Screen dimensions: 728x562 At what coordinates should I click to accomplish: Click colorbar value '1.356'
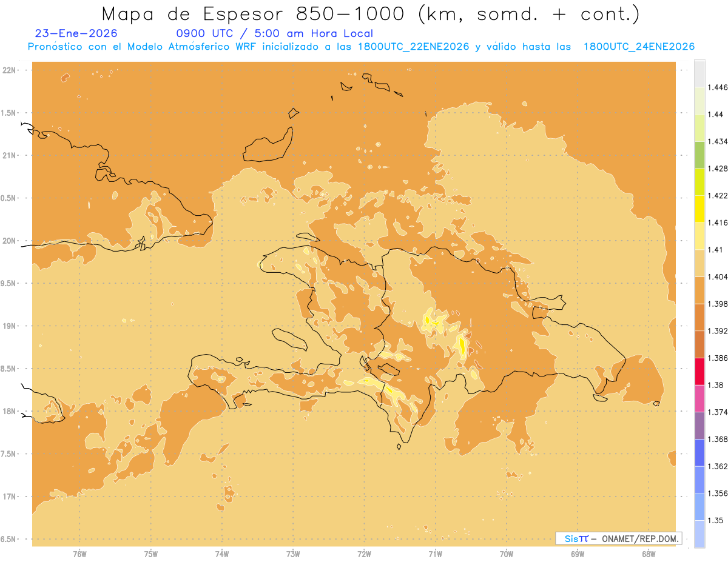click(718, 493)
